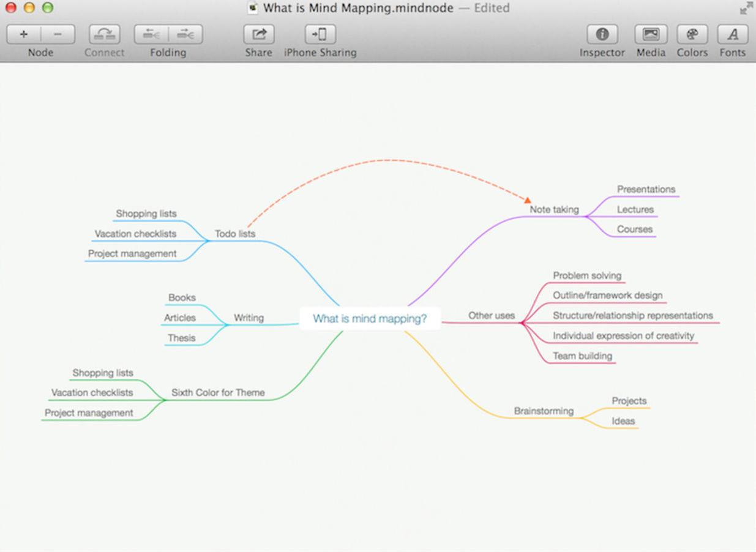Select the 'Other uses' node

tap(492, 316)
